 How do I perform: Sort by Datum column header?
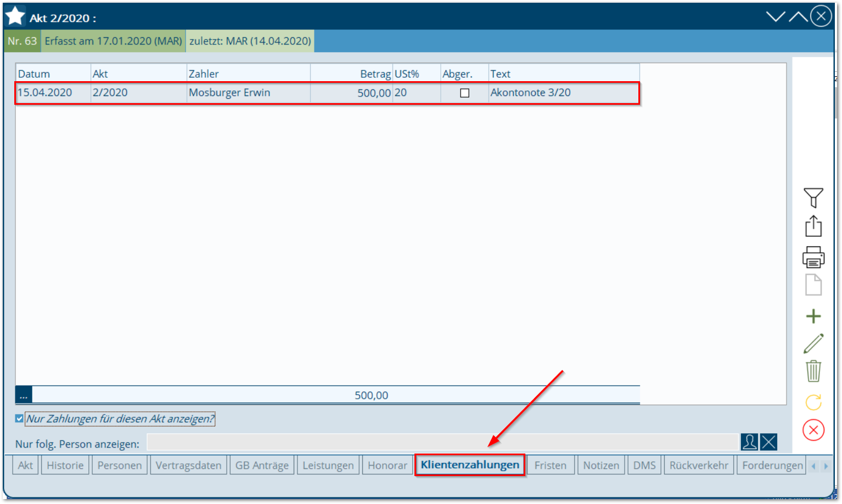[x=53, y=73]
